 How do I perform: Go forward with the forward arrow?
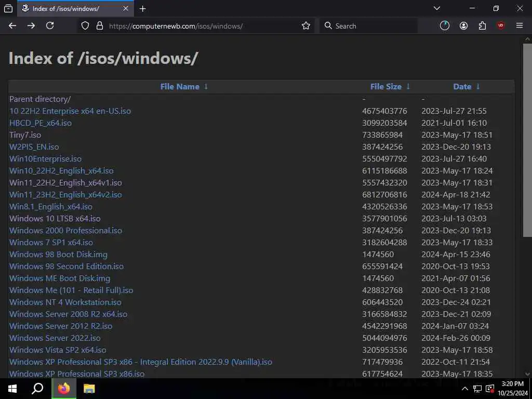pos(31,26)
